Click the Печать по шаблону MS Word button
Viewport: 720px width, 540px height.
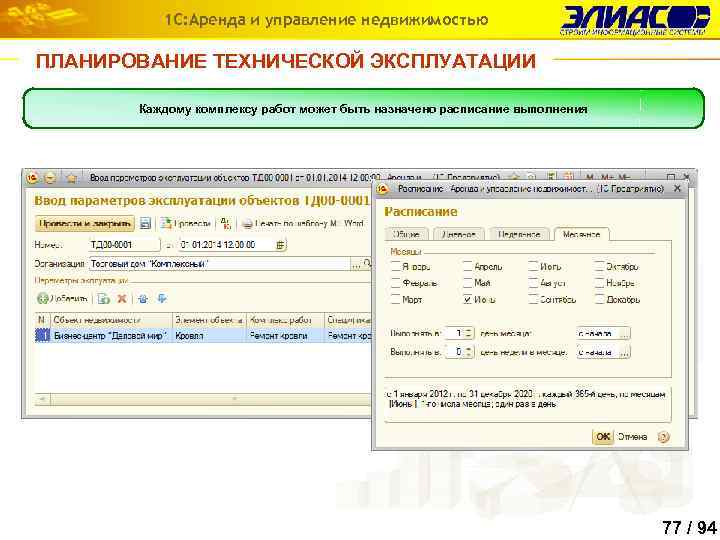pyautogui.click(x=303, y=224)
